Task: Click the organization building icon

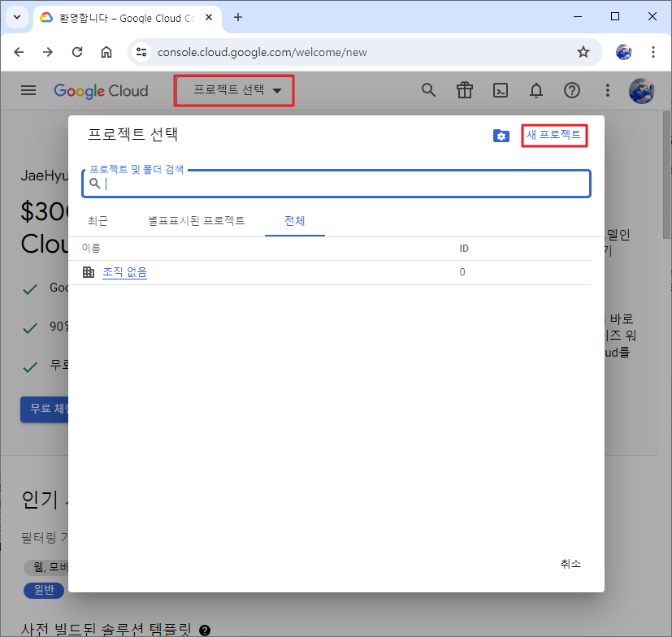Action: click(89, 272)
